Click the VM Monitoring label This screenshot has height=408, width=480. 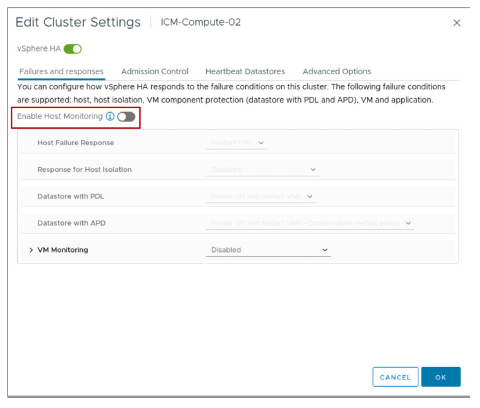coord(63,250)
